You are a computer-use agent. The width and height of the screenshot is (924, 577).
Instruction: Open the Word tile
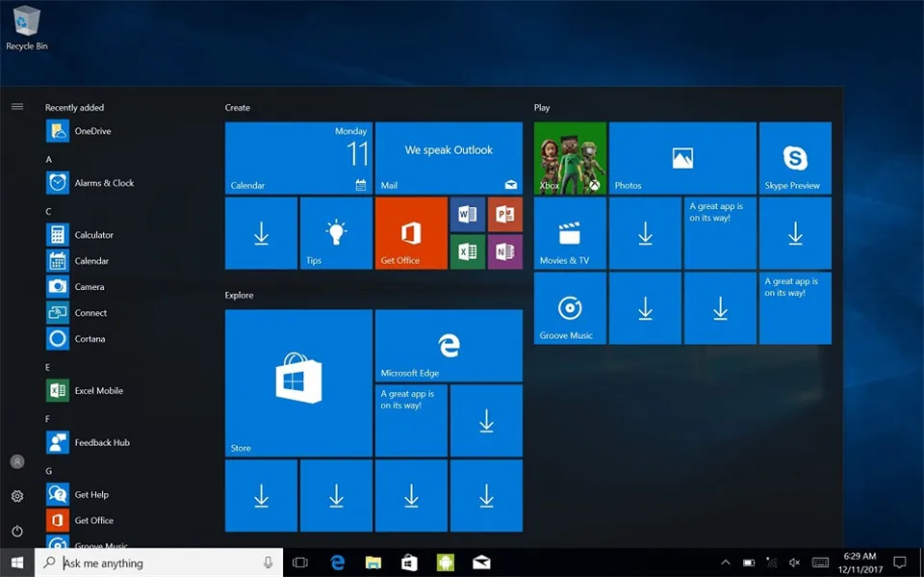click(468, 215)
